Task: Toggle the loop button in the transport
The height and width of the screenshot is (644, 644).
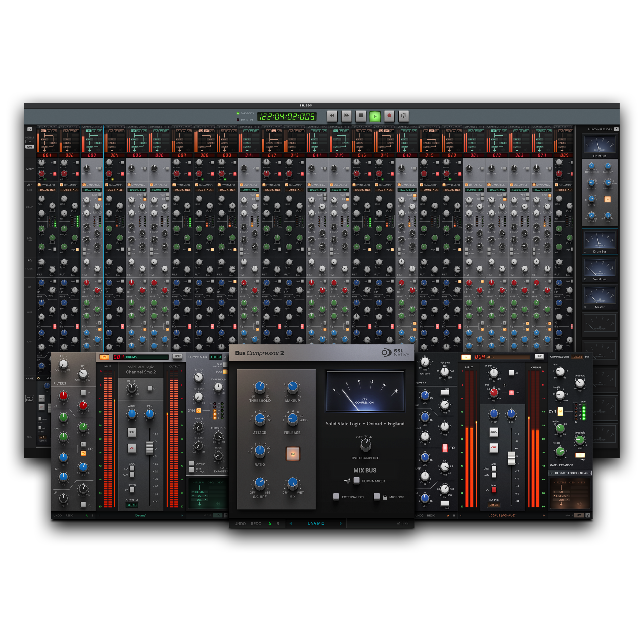Action: click(x=403, y=116)
